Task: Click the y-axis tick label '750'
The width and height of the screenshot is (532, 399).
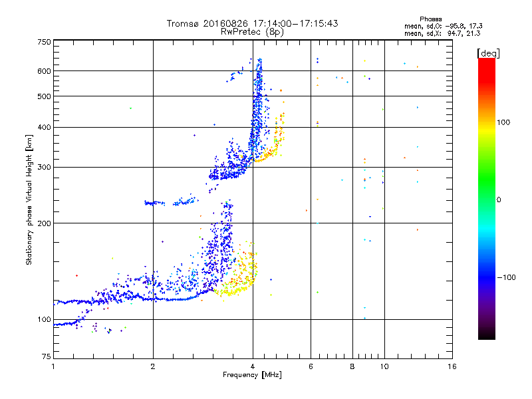Action: [44, 42]
